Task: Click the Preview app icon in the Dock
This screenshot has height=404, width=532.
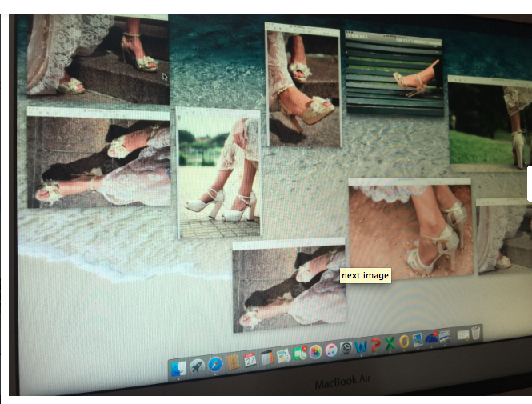Action: [418, 340]
